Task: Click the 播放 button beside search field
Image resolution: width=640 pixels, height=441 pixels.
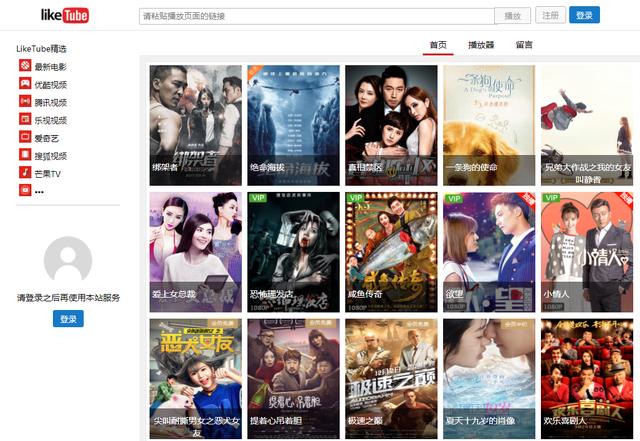Action: (513, 16)
